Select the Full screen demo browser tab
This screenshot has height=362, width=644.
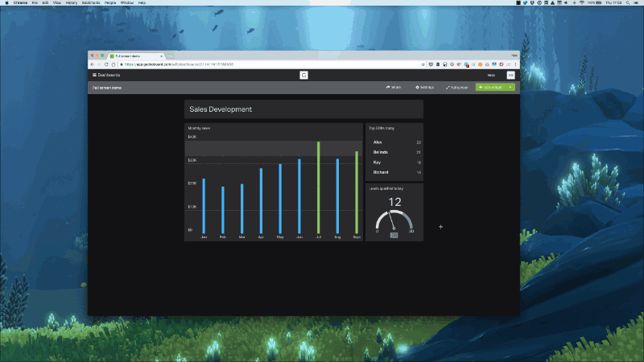tap(136, 56)
